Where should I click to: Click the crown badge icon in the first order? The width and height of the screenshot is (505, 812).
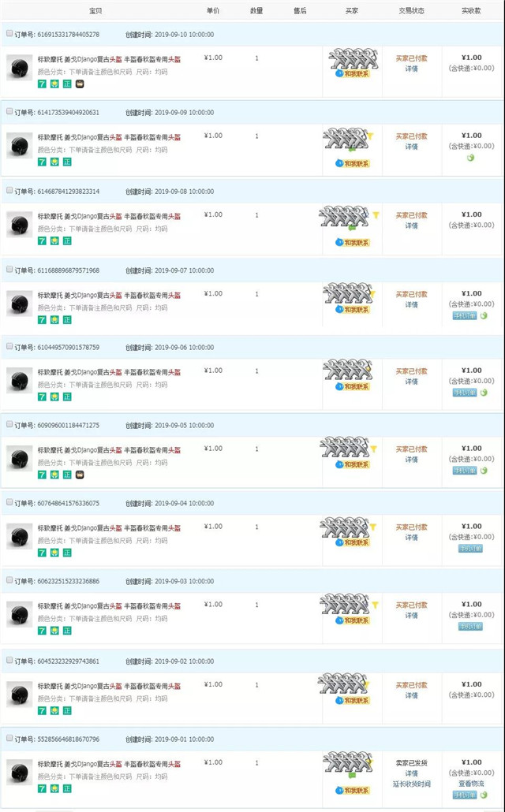80,84
